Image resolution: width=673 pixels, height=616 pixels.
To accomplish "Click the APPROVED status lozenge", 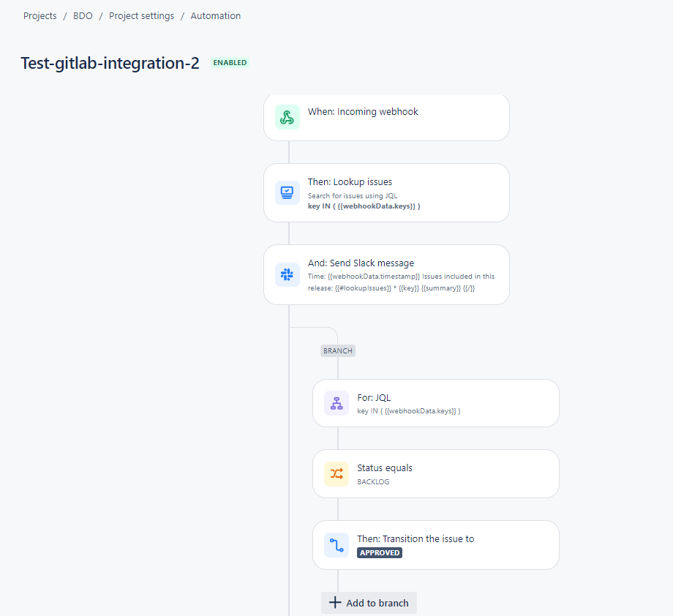I will (x=379, y=553).
